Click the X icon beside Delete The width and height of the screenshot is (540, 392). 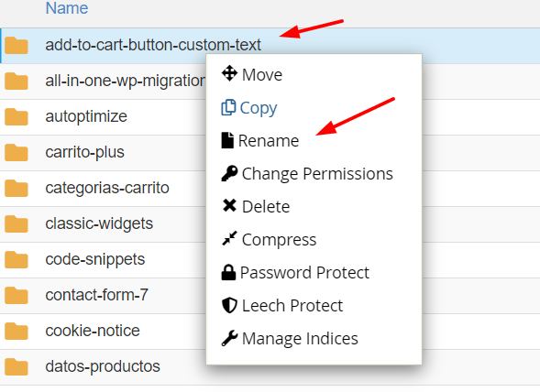pyautogui.click(x=229, y=206)
